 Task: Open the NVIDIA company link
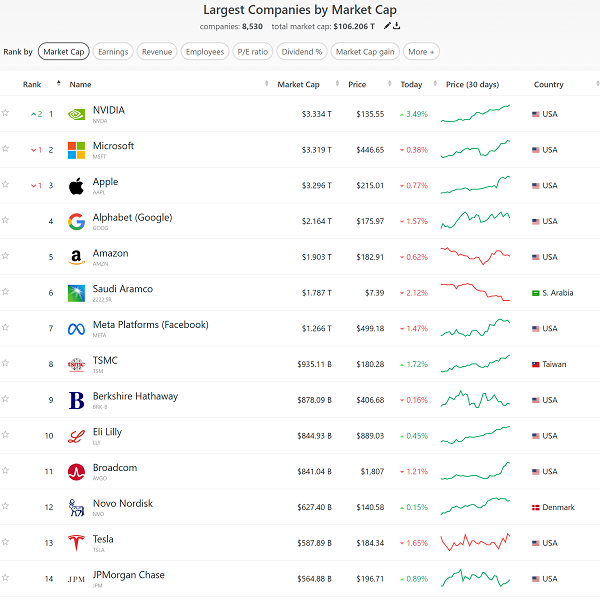click(109, 110)
